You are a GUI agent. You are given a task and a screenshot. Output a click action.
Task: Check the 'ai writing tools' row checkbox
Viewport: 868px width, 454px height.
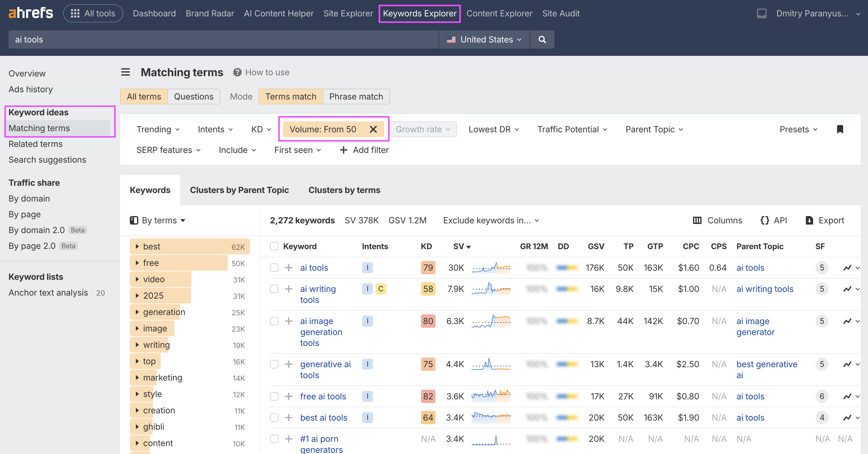274,289
